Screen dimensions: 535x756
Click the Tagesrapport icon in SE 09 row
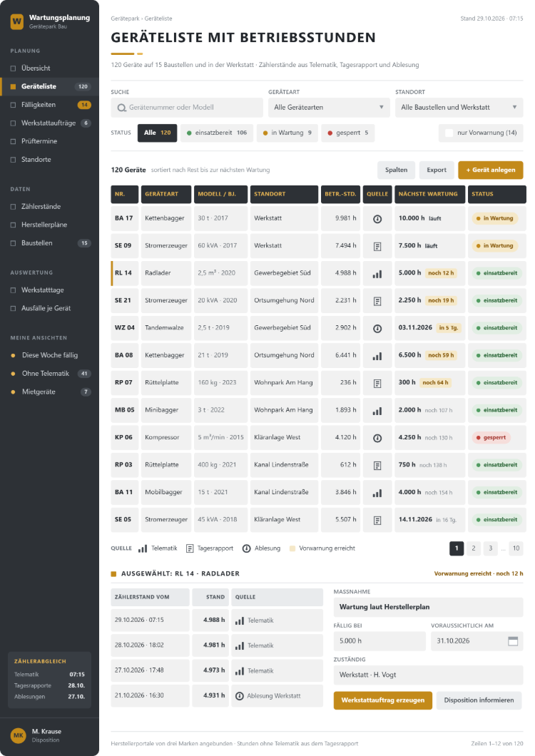point(377,246)
